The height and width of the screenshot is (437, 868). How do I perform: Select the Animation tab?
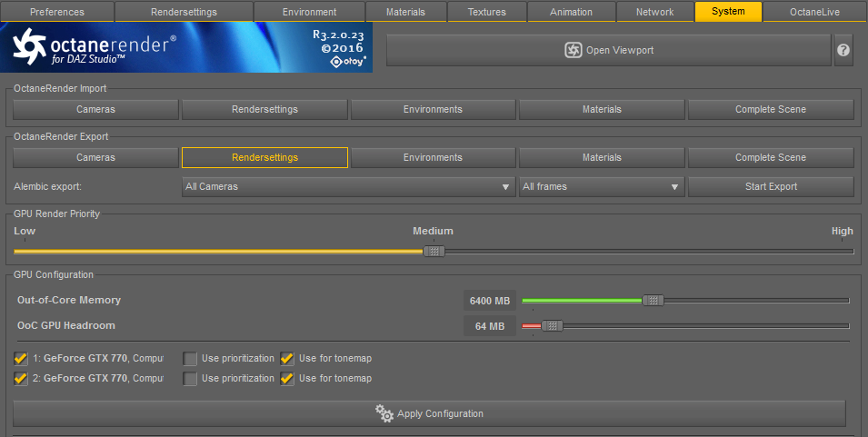572,12
